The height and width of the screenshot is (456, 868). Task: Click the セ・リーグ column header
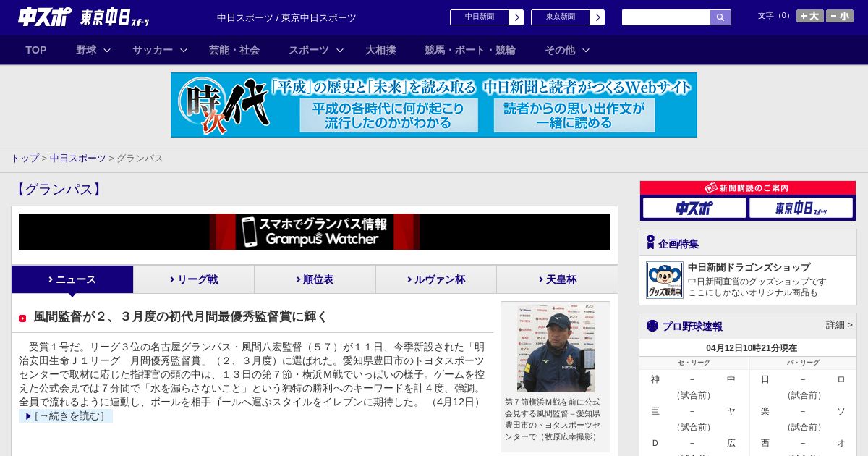coord(694,363)
